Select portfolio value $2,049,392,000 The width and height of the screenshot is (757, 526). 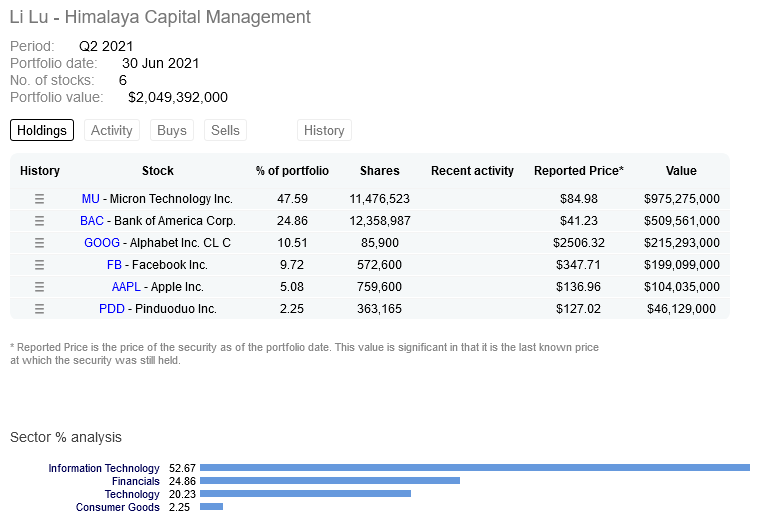(x=178, y=97)
